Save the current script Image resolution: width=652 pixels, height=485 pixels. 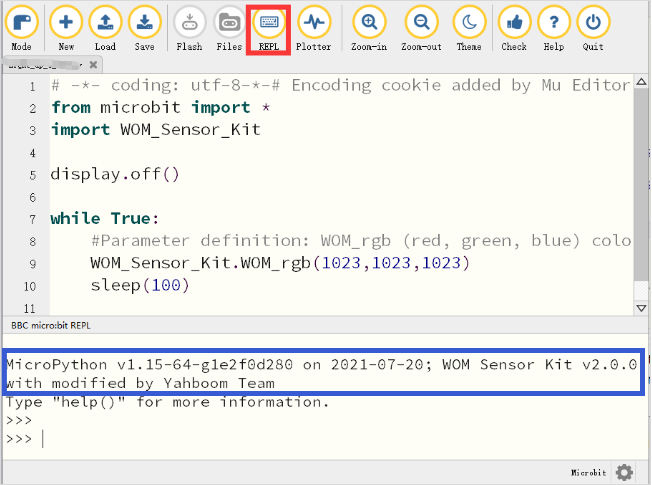144,28
